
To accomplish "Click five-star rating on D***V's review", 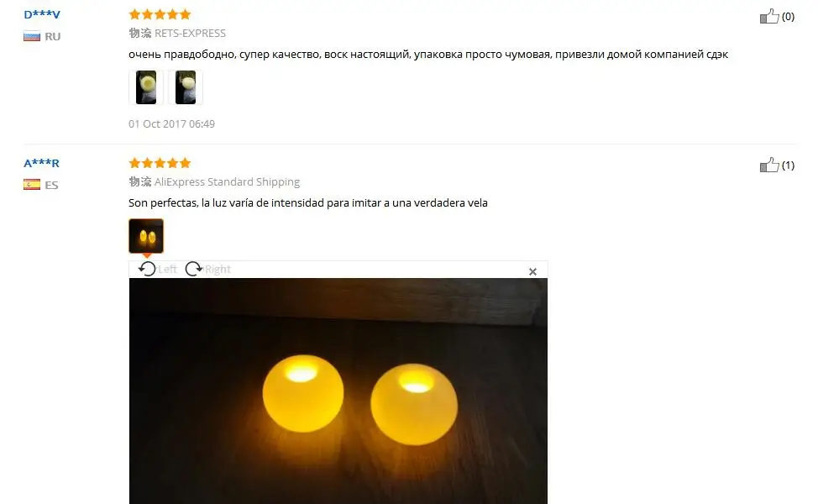I will pyautogui.click(x=160, y=14).
